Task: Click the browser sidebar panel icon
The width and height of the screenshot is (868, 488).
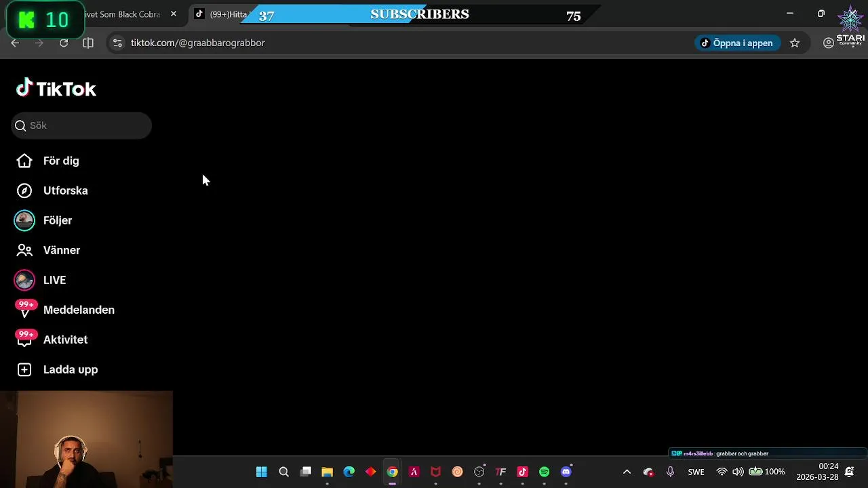Action: click(88, 43)
